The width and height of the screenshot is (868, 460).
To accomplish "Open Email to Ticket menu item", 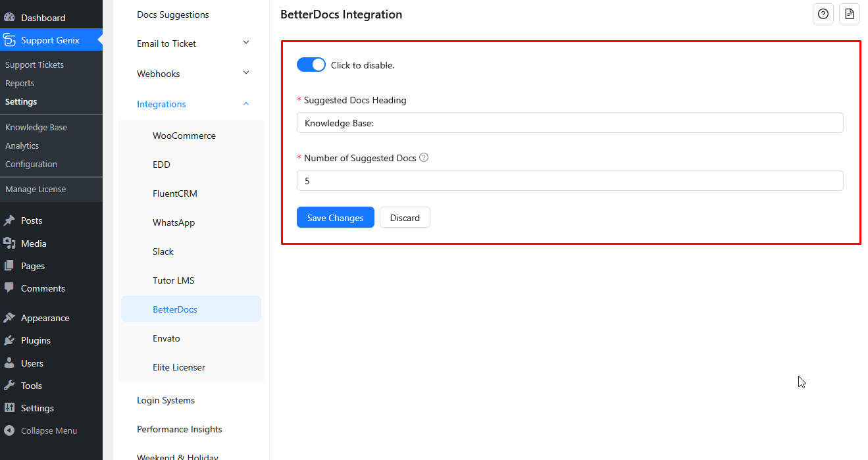I will click(x=166, y=43).
